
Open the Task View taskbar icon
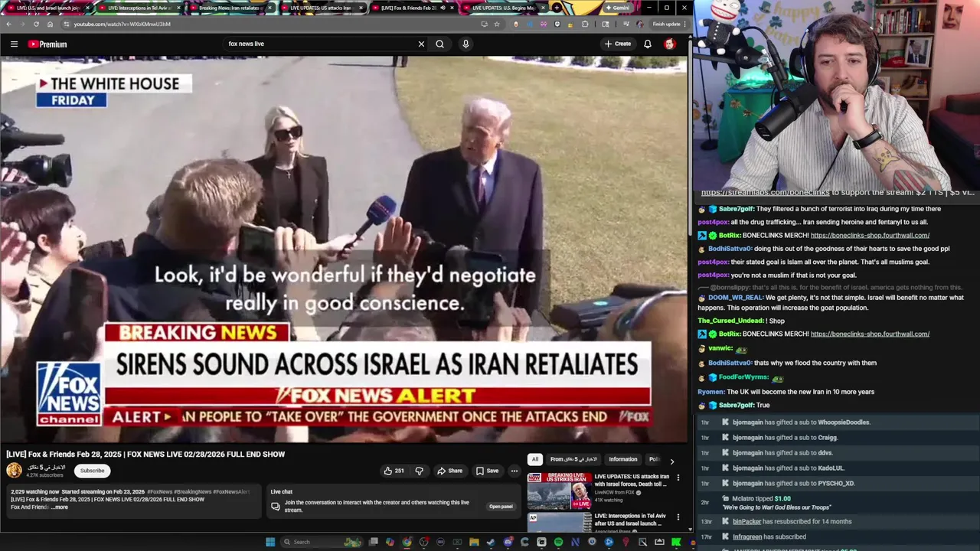373,542
